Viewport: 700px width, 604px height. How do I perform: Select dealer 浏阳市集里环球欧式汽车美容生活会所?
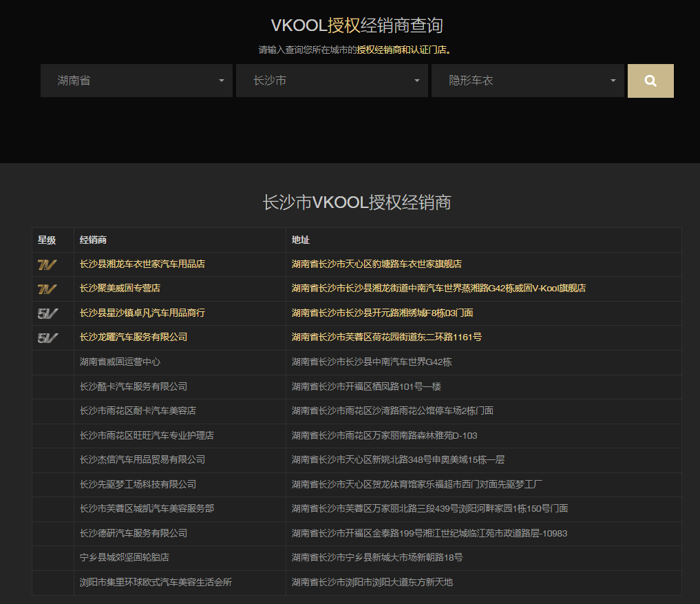(156, 582)
